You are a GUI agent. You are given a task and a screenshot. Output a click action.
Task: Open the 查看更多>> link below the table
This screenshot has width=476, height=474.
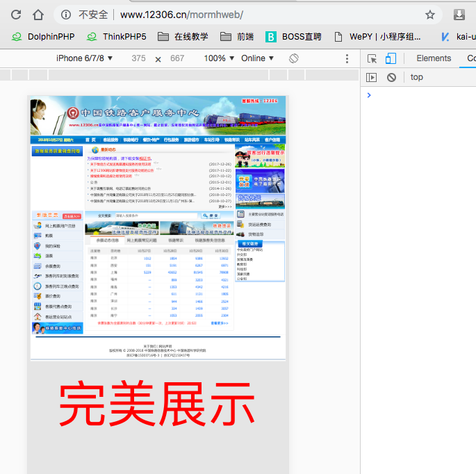220,323
